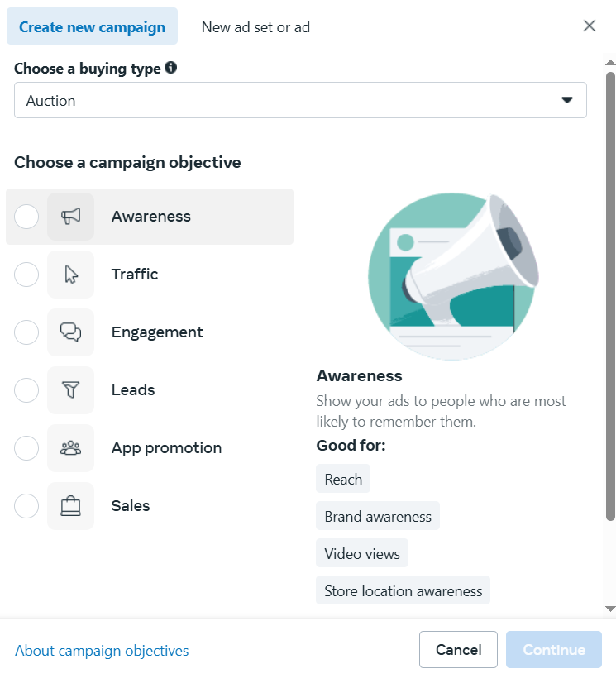Screen dimensions: 616x683
Task: Click the Continue button
Action: click(x=553, y=650)
